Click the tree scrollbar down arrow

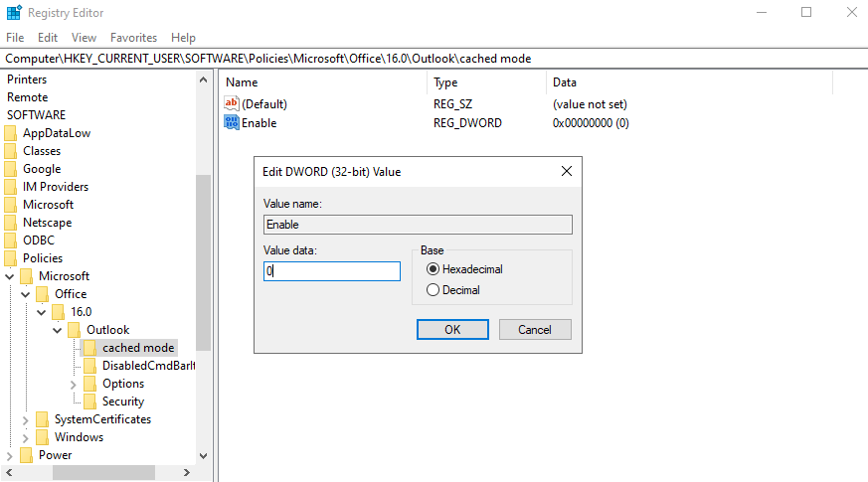(203, 456)
